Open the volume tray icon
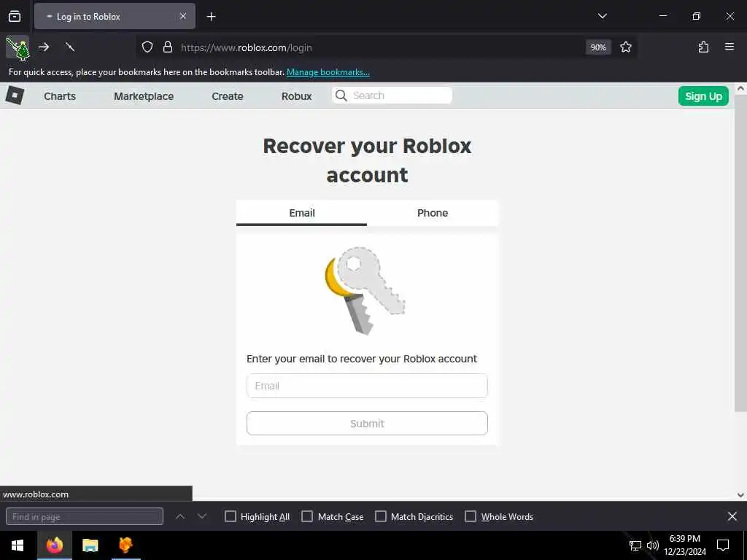The width and height of the screenshot is (747, 560). point(653,545)
